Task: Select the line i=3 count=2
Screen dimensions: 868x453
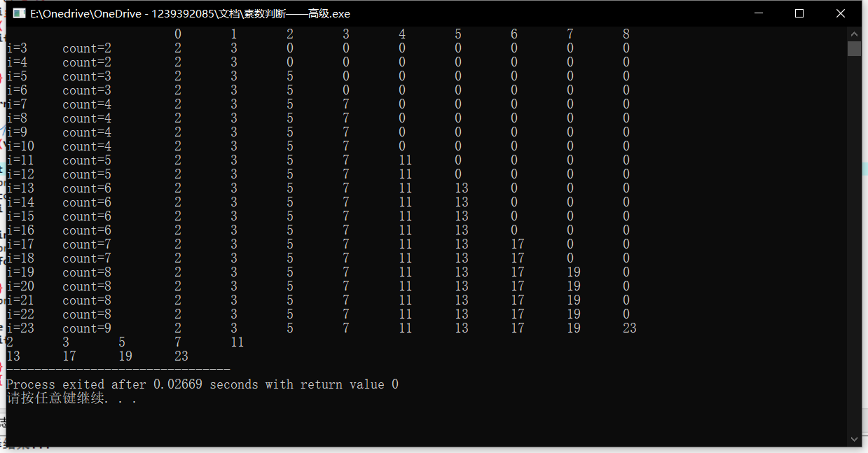Action: (63, 48)
